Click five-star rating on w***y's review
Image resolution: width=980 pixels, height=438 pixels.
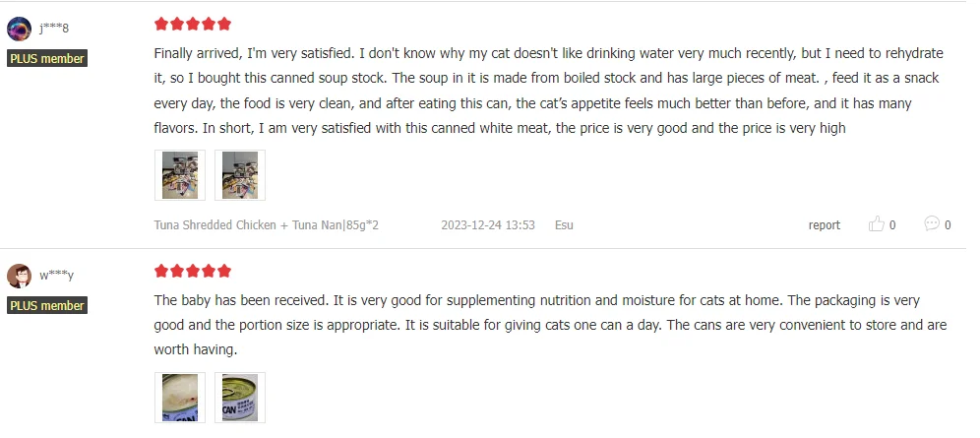[x=193, y=271]
